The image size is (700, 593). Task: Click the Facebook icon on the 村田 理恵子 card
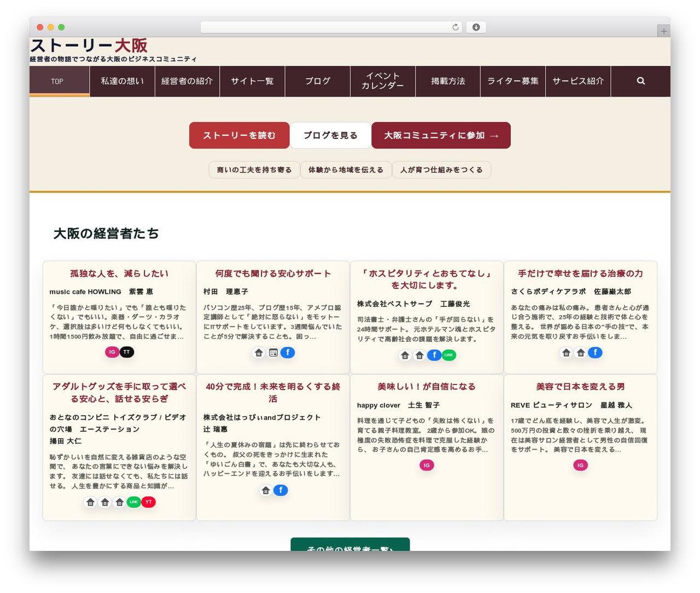pos(288,352)
